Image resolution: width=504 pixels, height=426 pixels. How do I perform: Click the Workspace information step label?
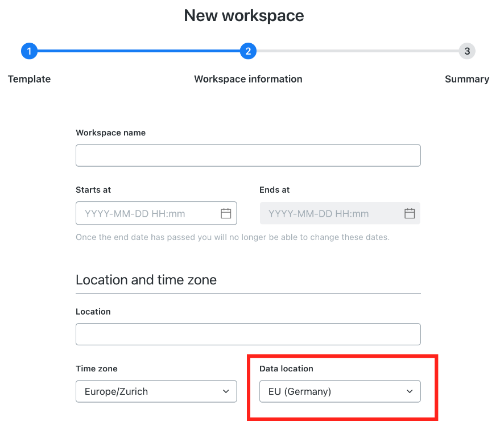(x=248, y=79)
